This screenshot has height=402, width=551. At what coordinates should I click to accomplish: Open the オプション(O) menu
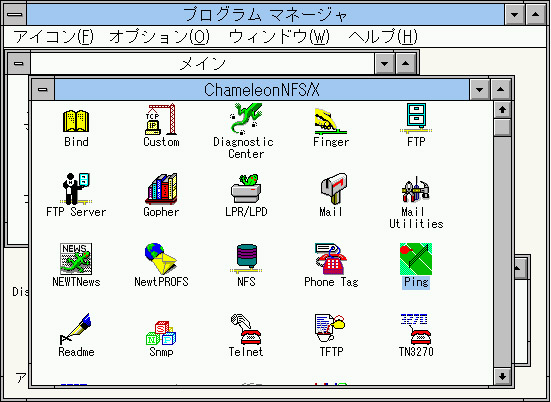point(159,37)
